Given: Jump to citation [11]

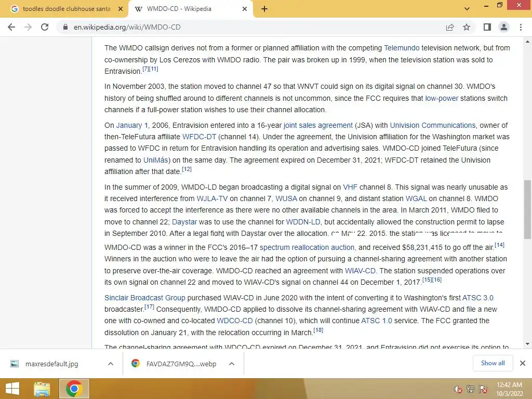Looking at the screenshot, I should pyautogui.click(x=153, y=69).
